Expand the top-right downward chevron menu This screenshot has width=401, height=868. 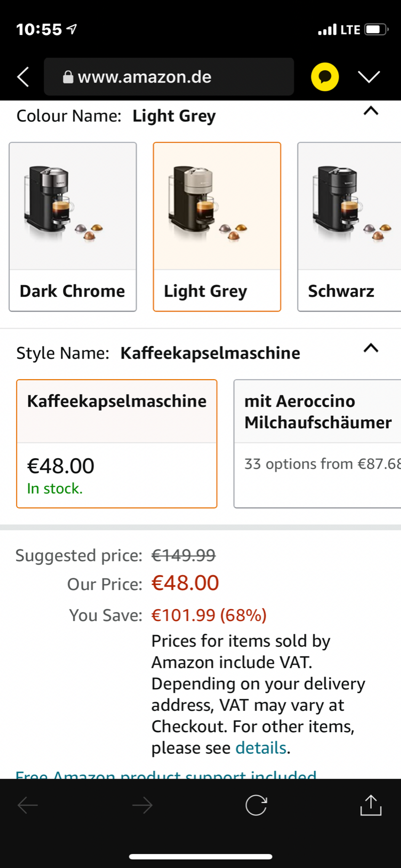[x=369, y=77]
